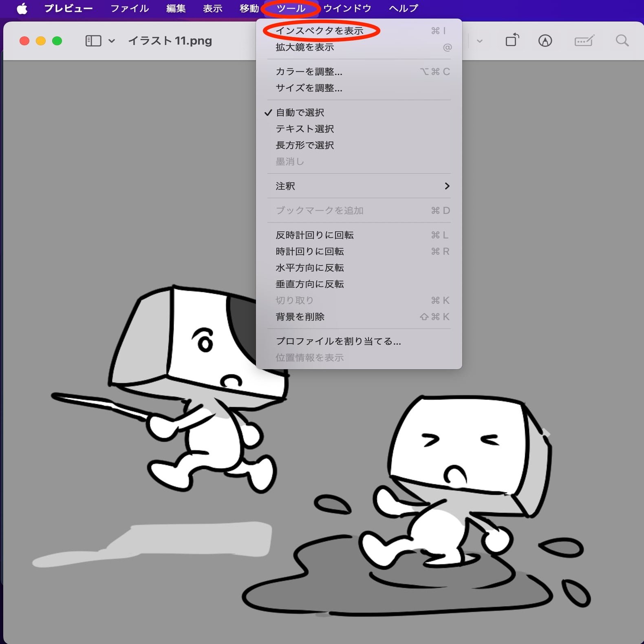
Task: Open the プレビュー app menu
Action: 68,8
